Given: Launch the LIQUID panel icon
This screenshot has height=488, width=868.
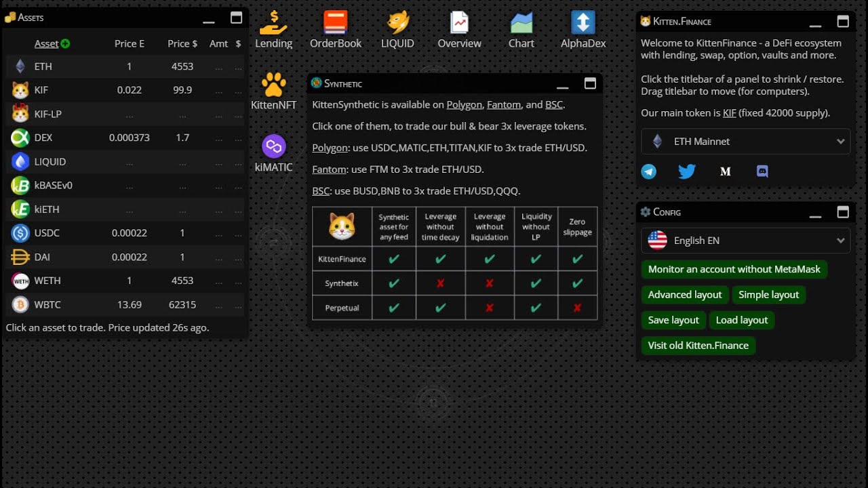Looking at the screenshot, I should coord(397,22).
